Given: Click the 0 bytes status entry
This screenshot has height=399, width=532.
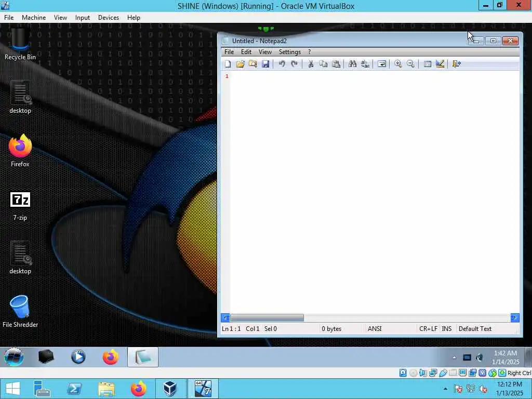Looking at the screenshot, I should point(331,329).
